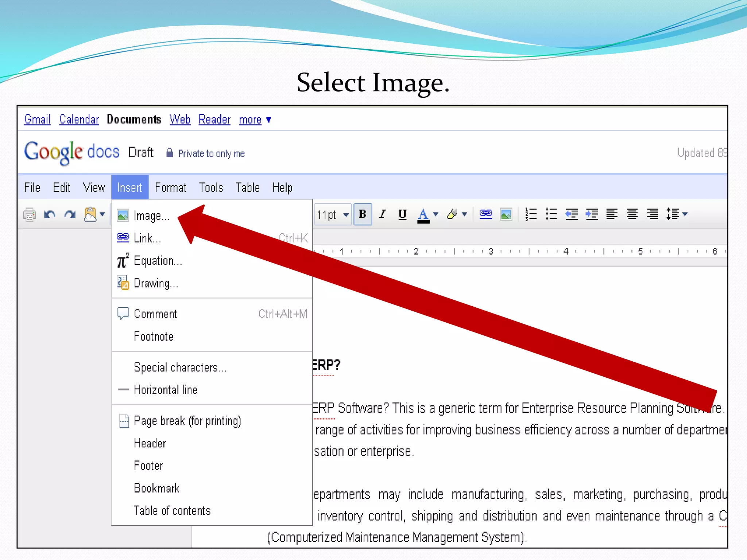747x560 pixels.
Task: Click Private to only me link
Action: point(212,153)
